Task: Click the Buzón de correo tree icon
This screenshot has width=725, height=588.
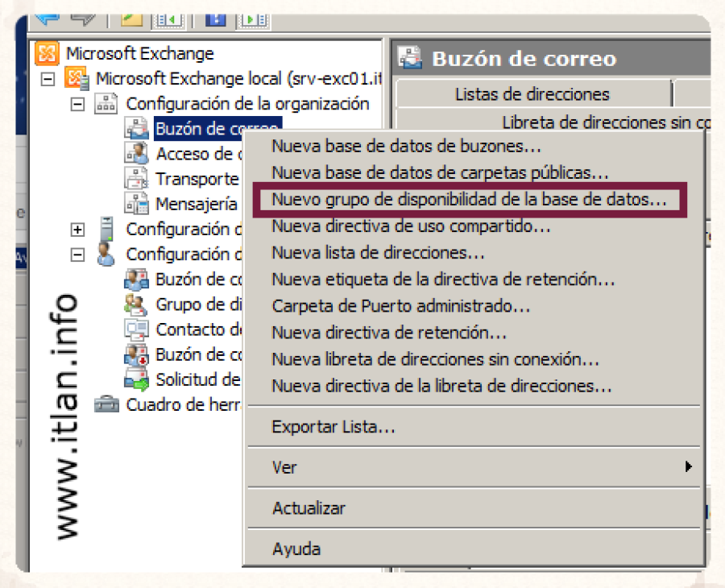Action: coord(136,129)
